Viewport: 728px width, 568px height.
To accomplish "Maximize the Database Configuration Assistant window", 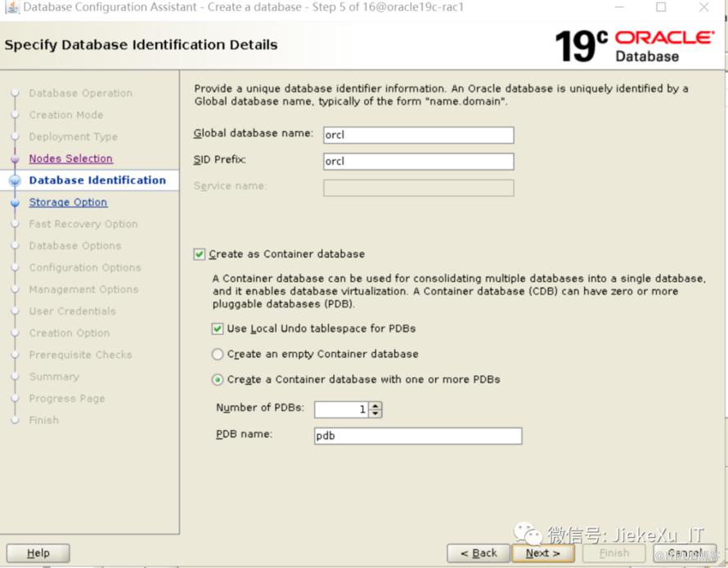I will (x=661, y=7).
